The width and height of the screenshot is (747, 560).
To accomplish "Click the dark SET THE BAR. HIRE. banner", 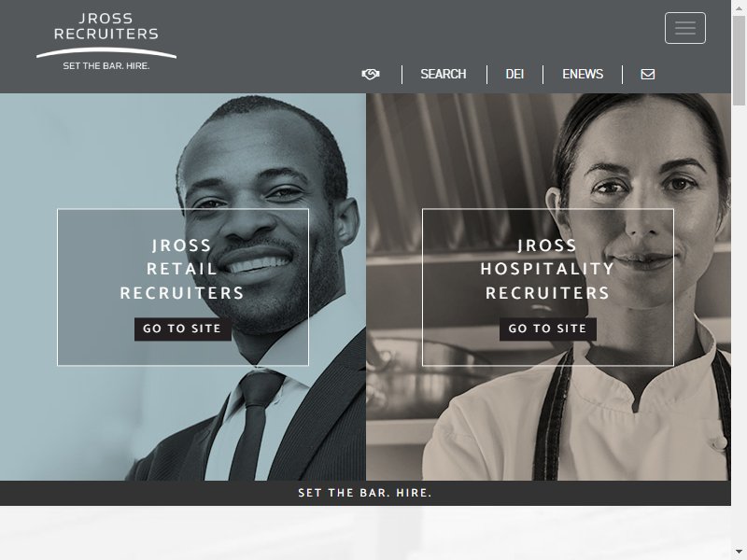I will coord(365,493).
